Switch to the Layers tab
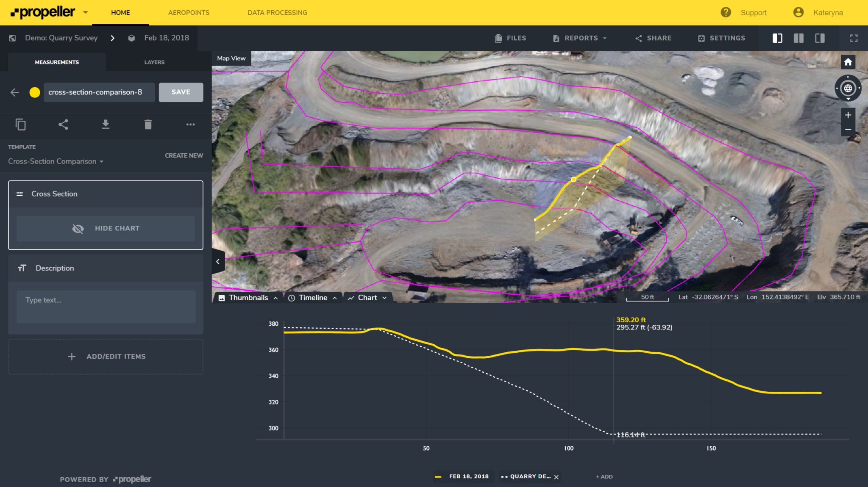The height and width of the screenshot is (487, 868). [154, 62]
